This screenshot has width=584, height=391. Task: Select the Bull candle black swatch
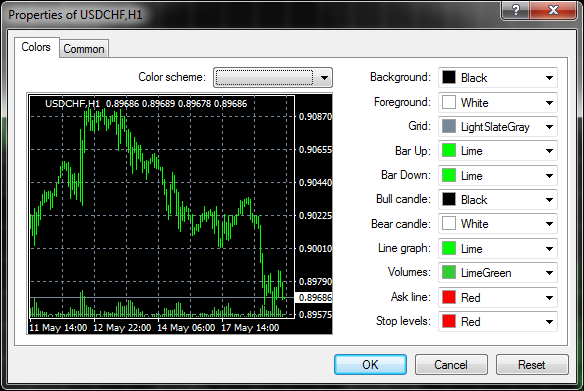(449, 199)
